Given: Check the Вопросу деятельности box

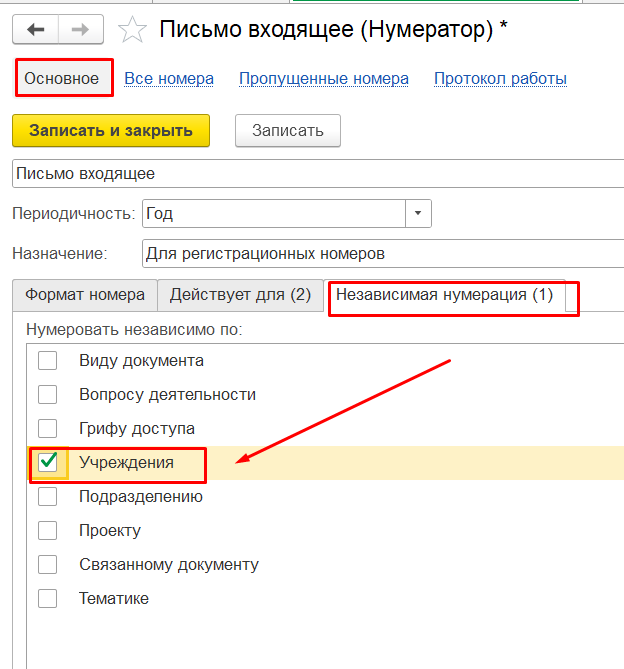Looking at the screenshot, I should tap(47, 394).
